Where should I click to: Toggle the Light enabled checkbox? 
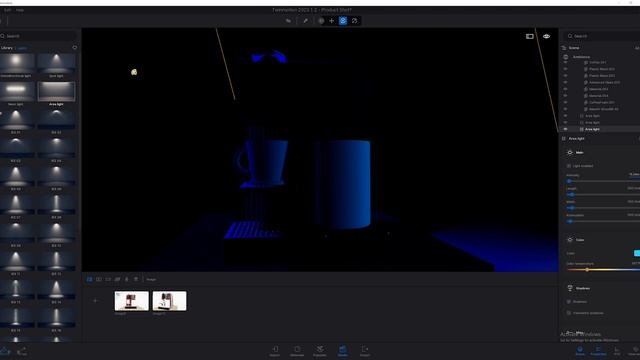[x=569, y=166]
